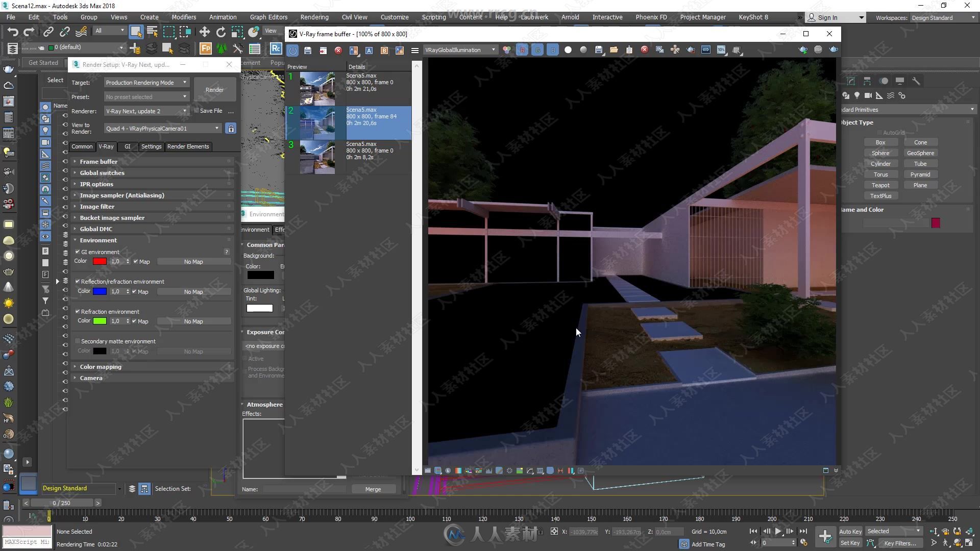Click the Render button

pyautogui.click(x=214, y=89)
